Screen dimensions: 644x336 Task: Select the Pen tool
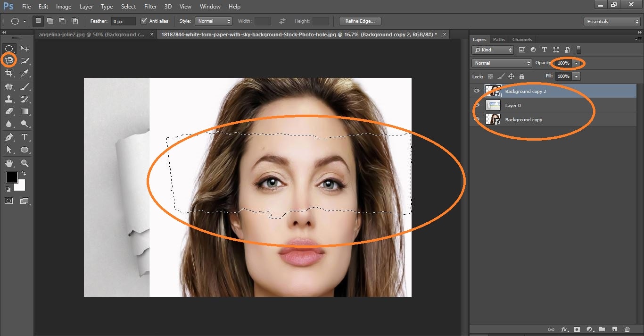tap(9, 137)
